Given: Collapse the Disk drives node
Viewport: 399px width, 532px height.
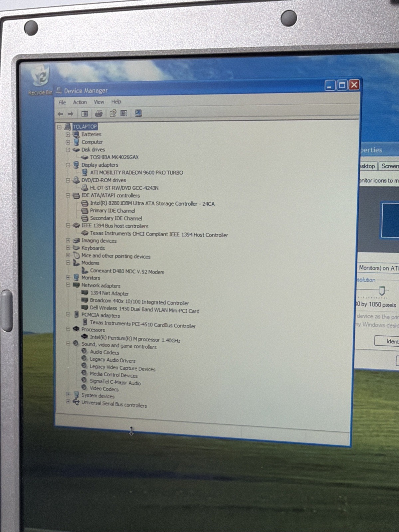Looking at the screenshot, I should 68,150.
